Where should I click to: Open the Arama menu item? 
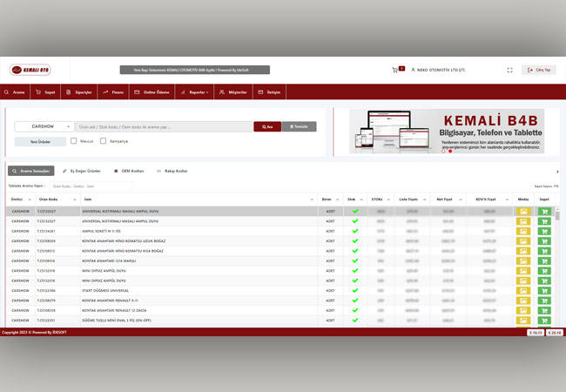point(15,92)
